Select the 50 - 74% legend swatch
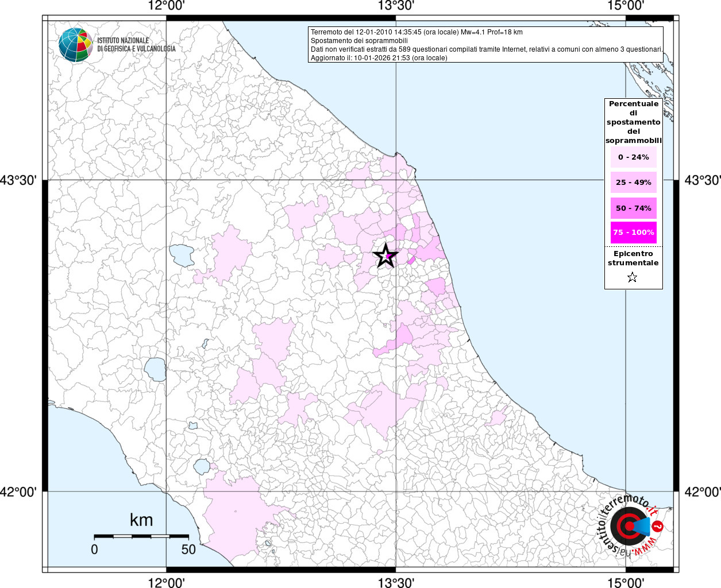This screenshot has width=721, height=588. (634, 208)
